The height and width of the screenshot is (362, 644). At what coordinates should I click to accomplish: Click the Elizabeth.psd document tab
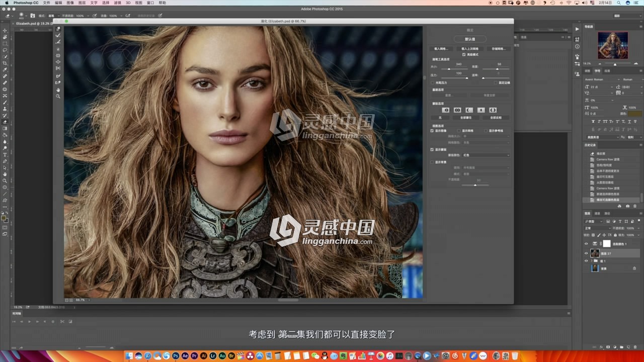32,23
